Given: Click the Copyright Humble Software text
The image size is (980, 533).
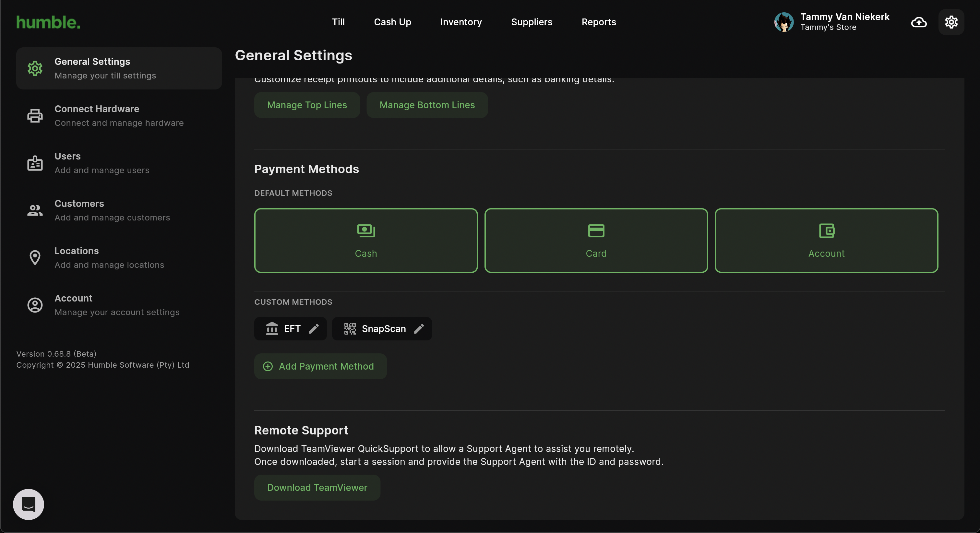Looking at the screenshot, I should [x=103, y=365].
